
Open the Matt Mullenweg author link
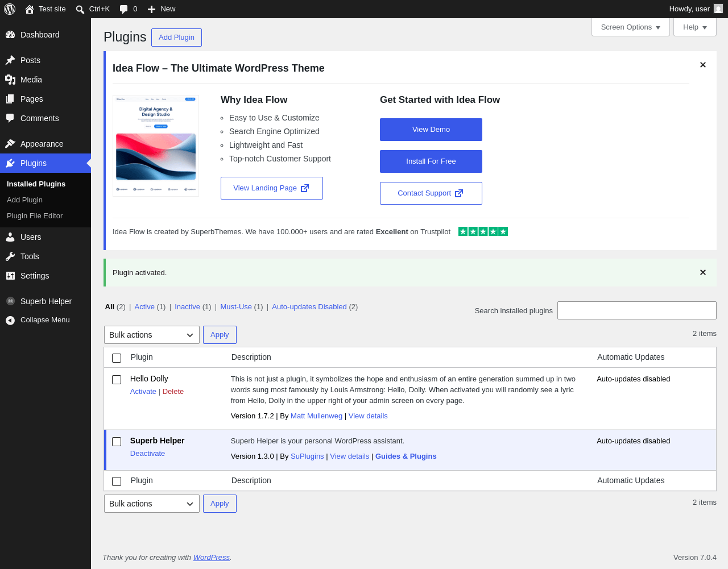(x=316, y=416)
